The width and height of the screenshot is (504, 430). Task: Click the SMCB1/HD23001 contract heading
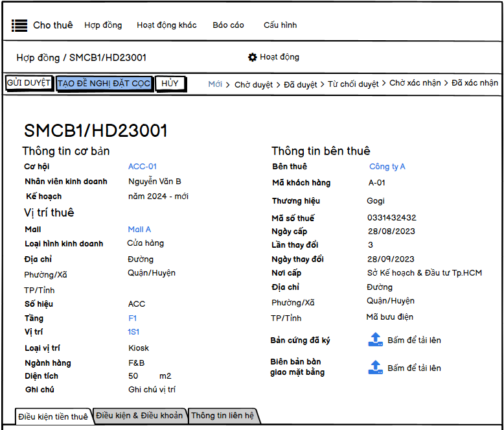(x=96, y=130)
